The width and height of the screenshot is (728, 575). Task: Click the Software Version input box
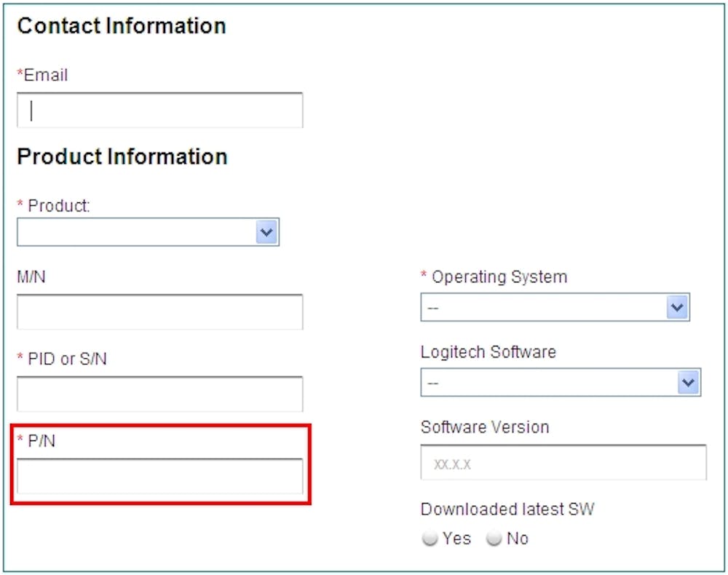pyautogui.click(x=563, y=463)
